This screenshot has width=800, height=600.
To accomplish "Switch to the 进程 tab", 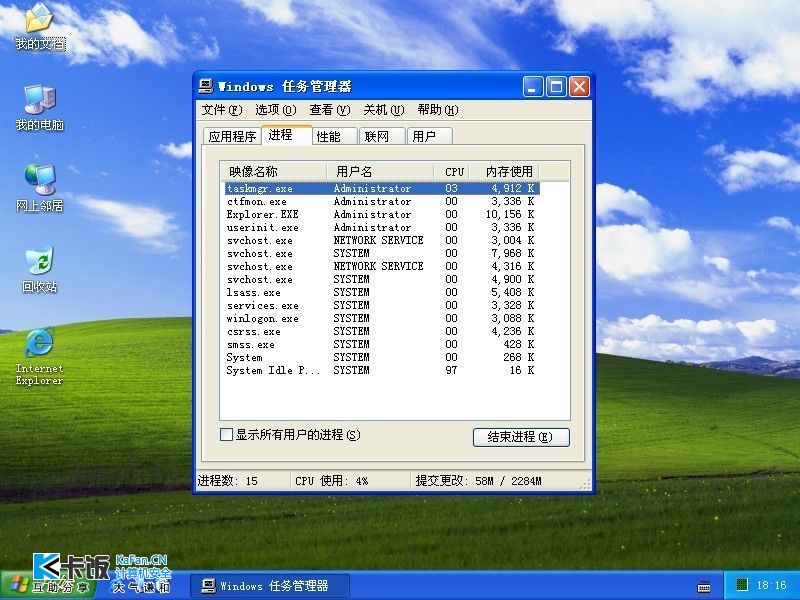I will (286, 135).
